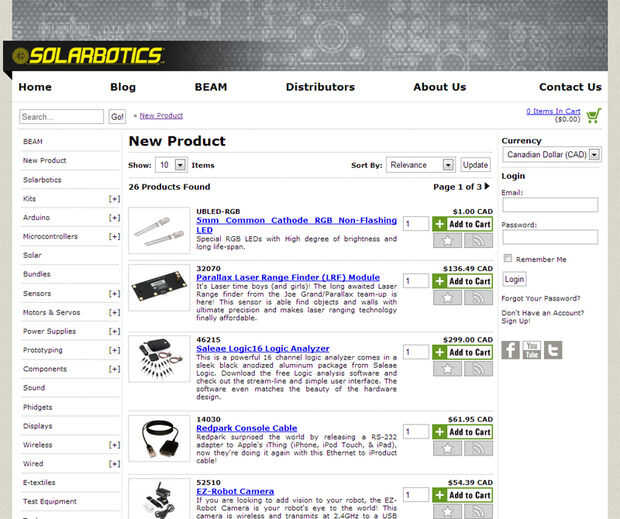Open the Contact Us menu item

tap(570, 87)
